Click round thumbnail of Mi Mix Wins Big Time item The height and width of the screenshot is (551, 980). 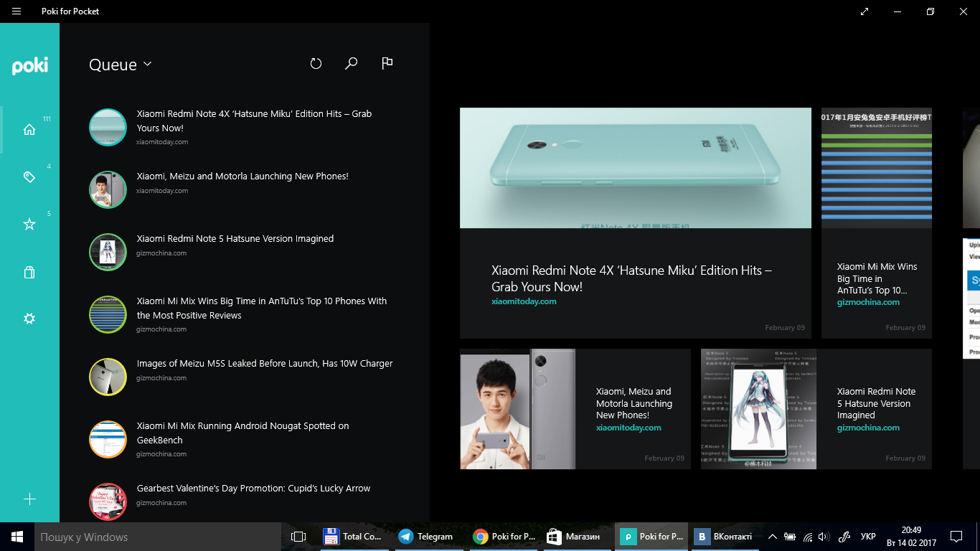point(108,314)
